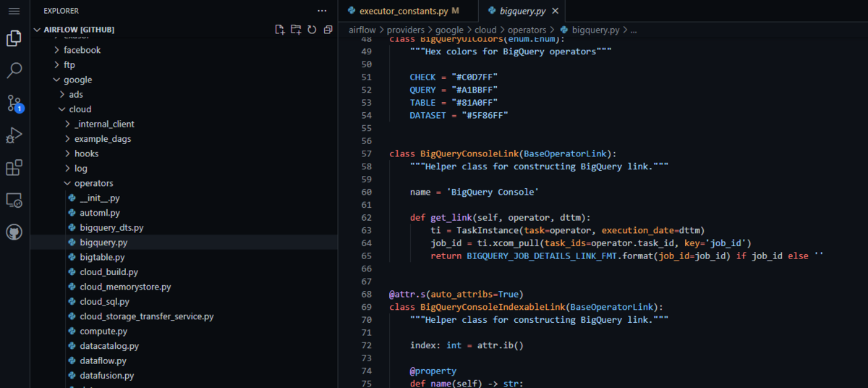
Task: Create a new folder in Airflow
Action: [x=296, y=30]
